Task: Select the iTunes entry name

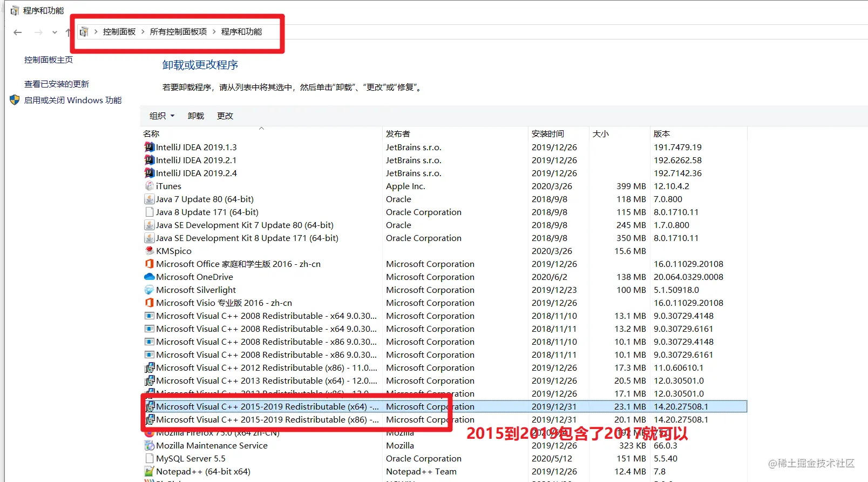Action: 168,186
